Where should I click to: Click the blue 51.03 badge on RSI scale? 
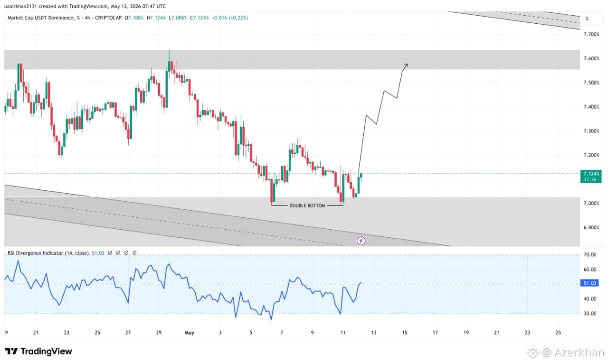point(589,283)
